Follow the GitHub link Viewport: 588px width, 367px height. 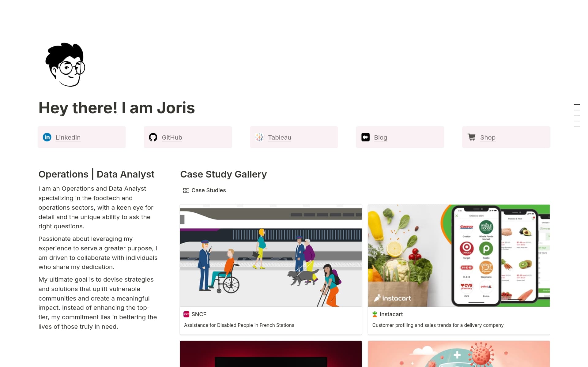tap(171, 137)
